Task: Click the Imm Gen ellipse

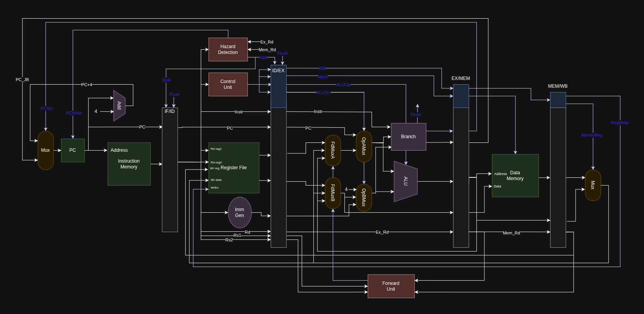Action: 240,212
